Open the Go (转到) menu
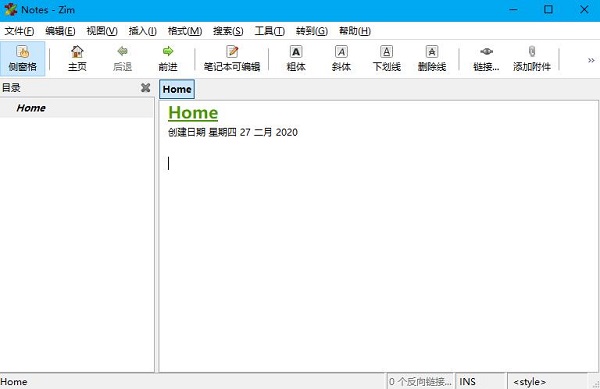Viewport: 600px width, 389px height. [312, 31]
